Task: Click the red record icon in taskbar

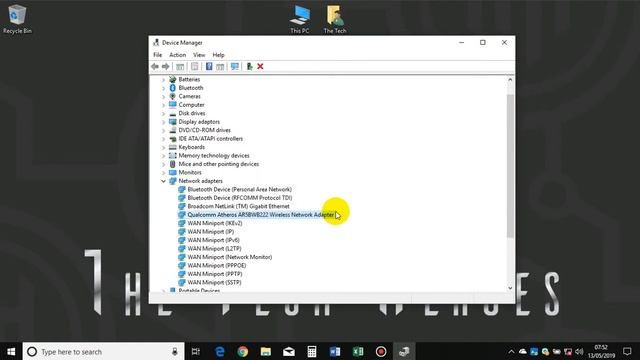Action: [381, 351]
